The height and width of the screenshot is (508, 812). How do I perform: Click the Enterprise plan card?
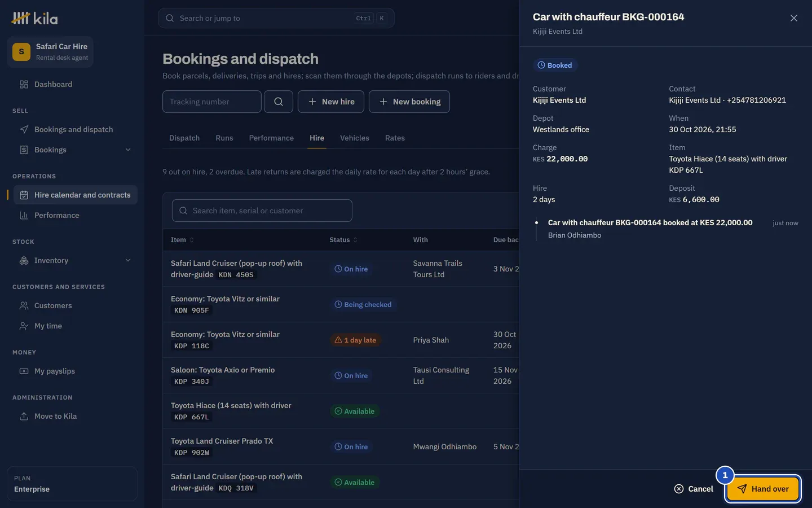[x=72, y=484]
